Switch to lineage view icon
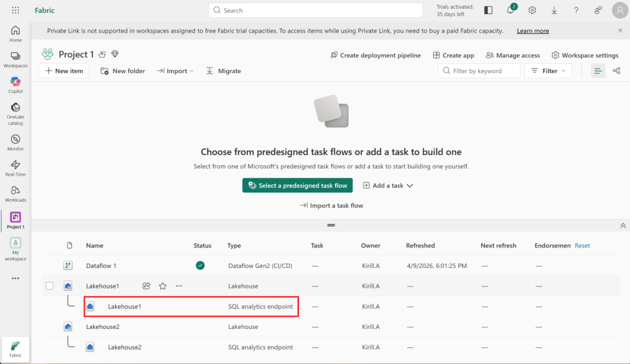 pyautogui.click(x=616, y=71)
